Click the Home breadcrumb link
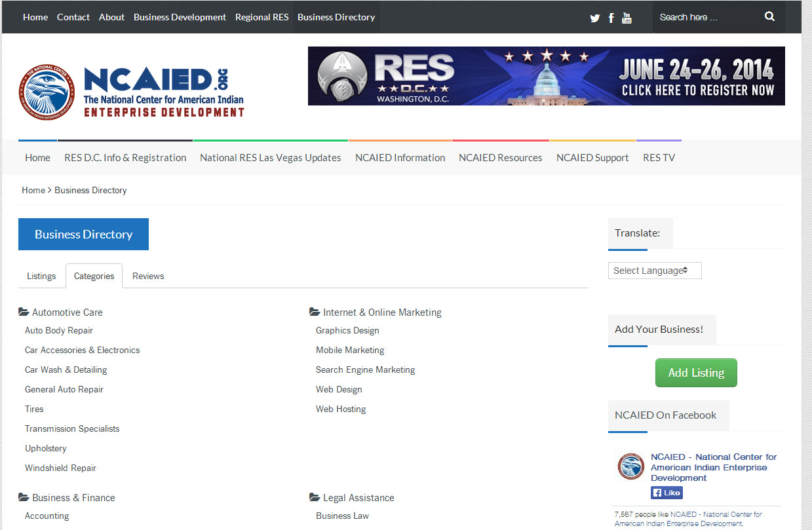 tap(33, 190)
